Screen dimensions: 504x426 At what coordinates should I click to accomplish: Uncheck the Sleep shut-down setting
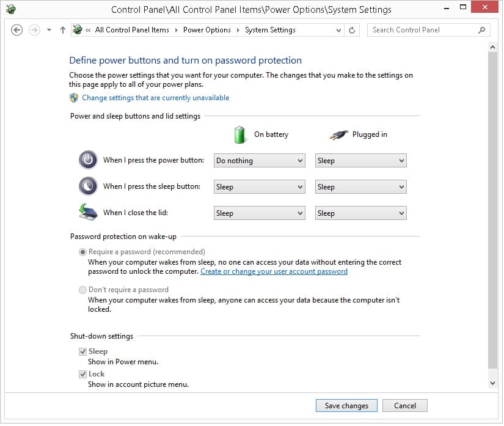tap(83, 351)
